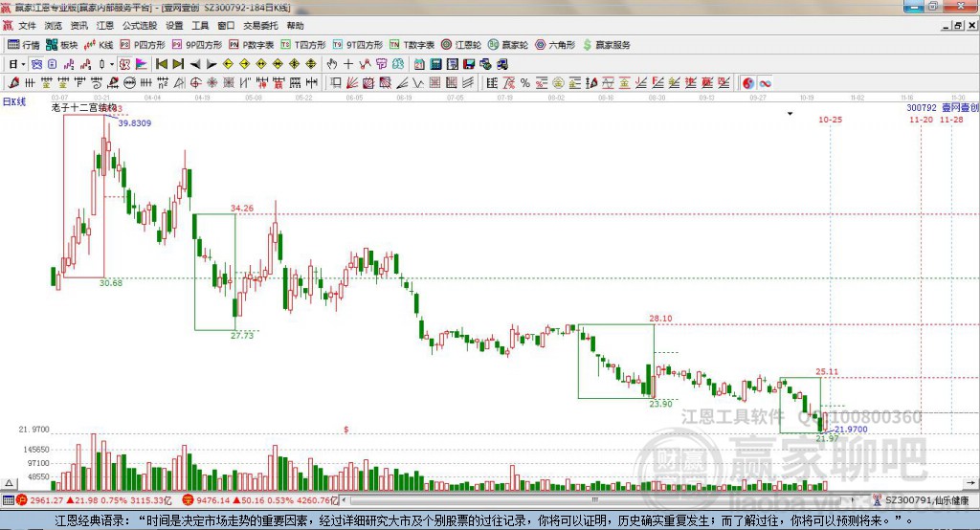Image resolution: width=980 pixels, height=530 pixels.
Task: Open the 文件 menu
Action: coord(27,26)
